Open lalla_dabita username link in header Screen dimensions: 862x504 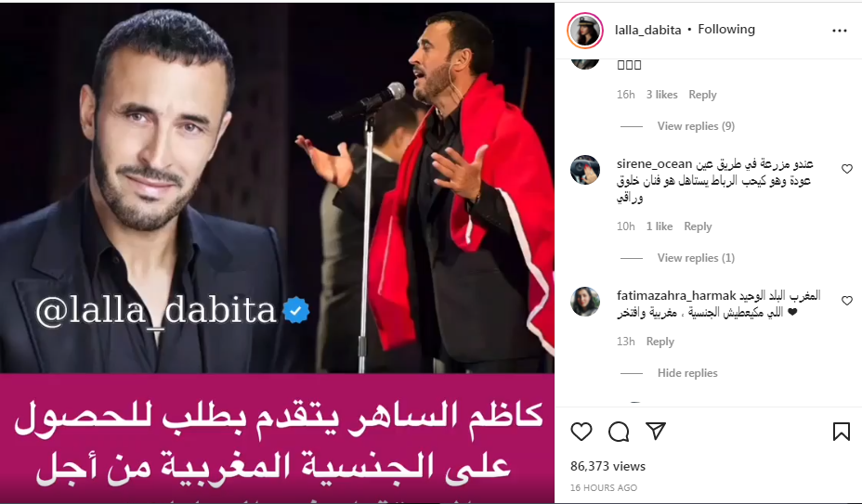pos(647,30)
